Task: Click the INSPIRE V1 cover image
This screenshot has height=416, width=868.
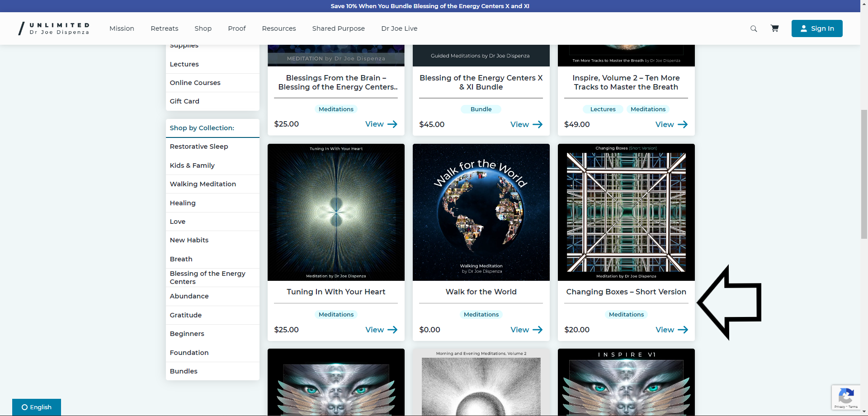Action: (x=626, y=382)
